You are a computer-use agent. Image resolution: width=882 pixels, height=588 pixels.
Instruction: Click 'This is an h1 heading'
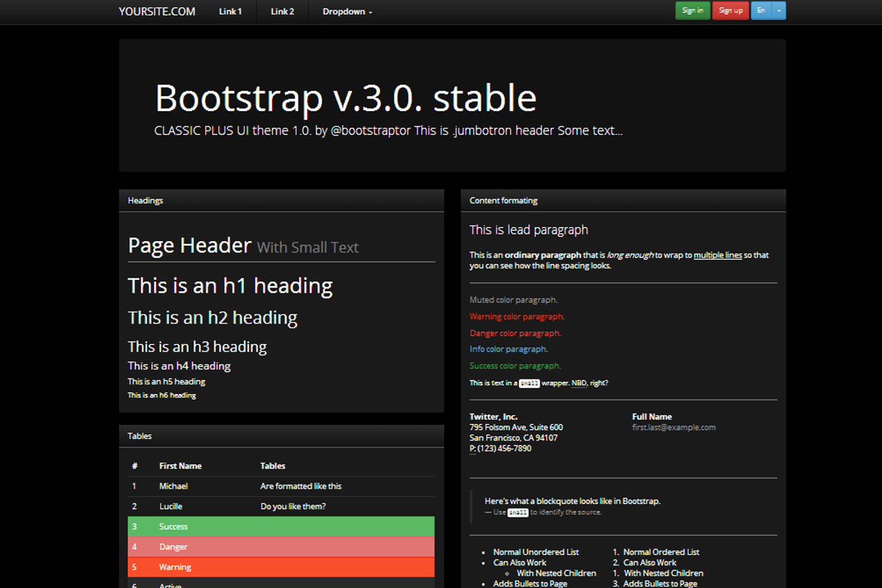tap(230, 285)
